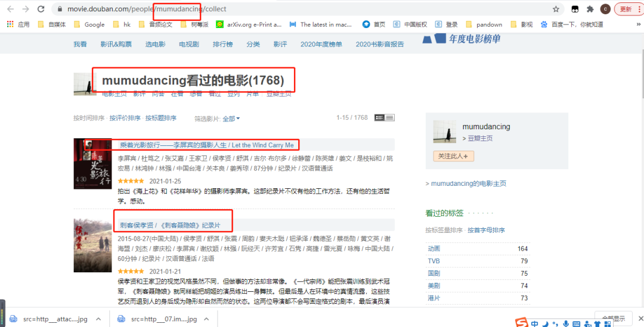The height and width of the screenshot is (327, 644).
Task: Open the 我看 navigation item
Action: pos(80,44)
